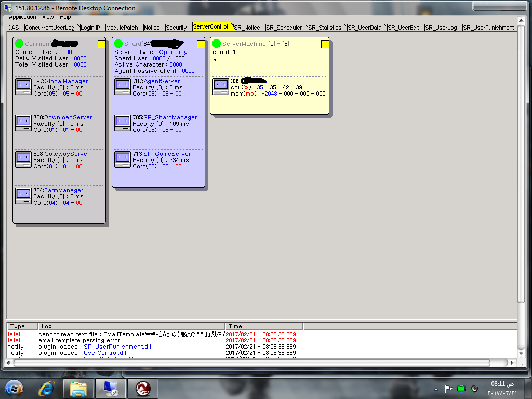Click SR_UserPunishment.dll in the log
This screenshot has width=532, height=399.
point(117,347)
